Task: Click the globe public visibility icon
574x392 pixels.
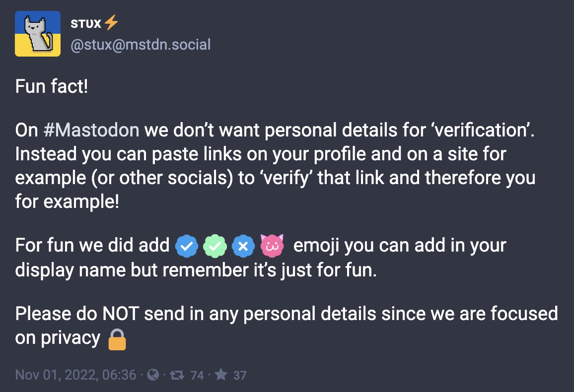Action: [153, 375]
